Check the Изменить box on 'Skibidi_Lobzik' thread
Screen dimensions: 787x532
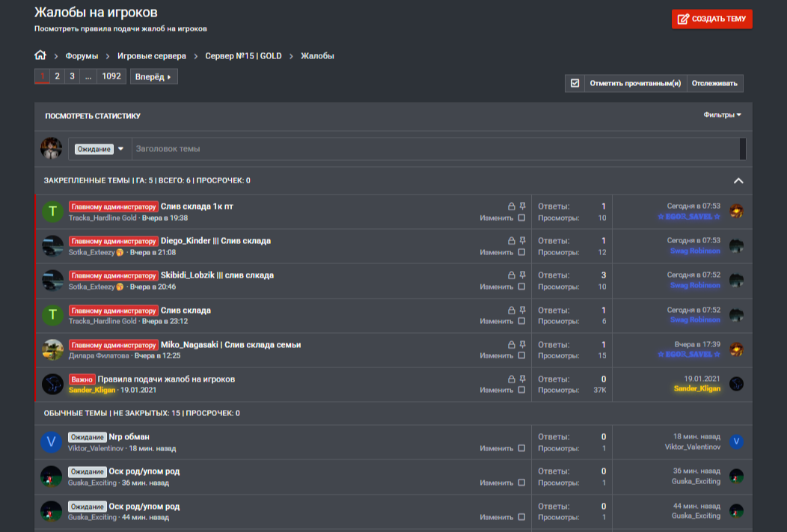point(521,287)
